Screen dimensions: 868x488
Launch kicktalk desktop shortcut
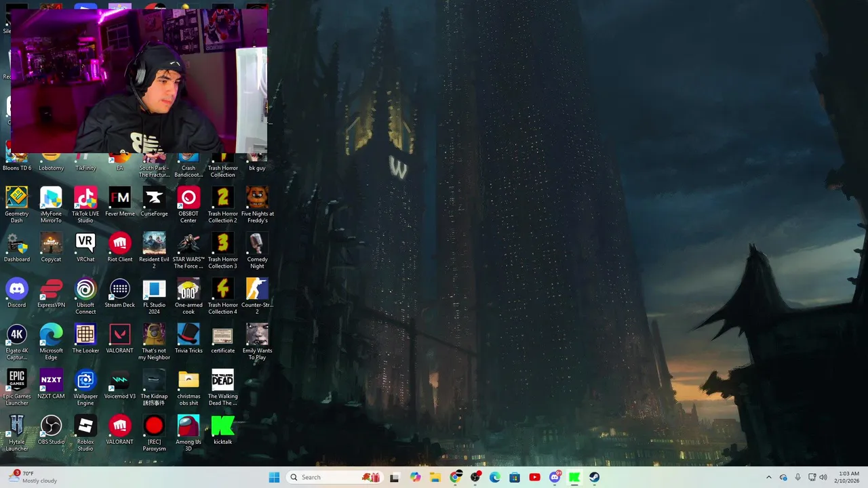point(222,429)
